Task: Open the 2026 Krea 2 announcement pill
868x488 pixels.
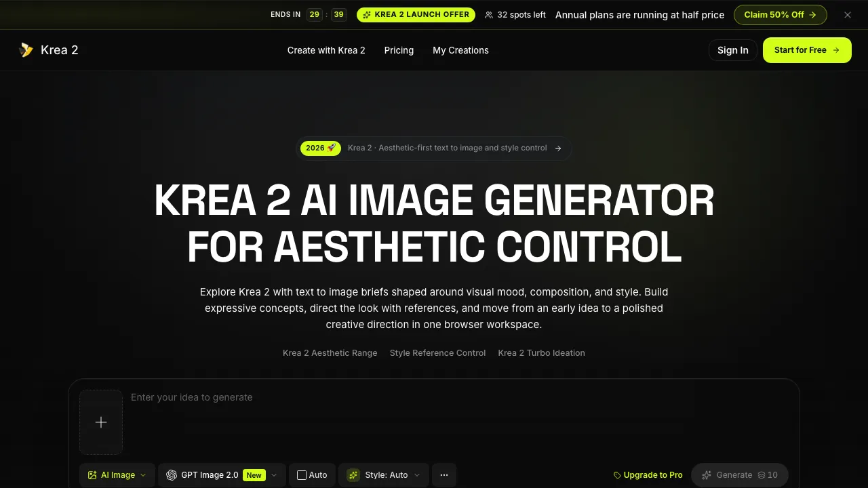Action: pos(434,148)
